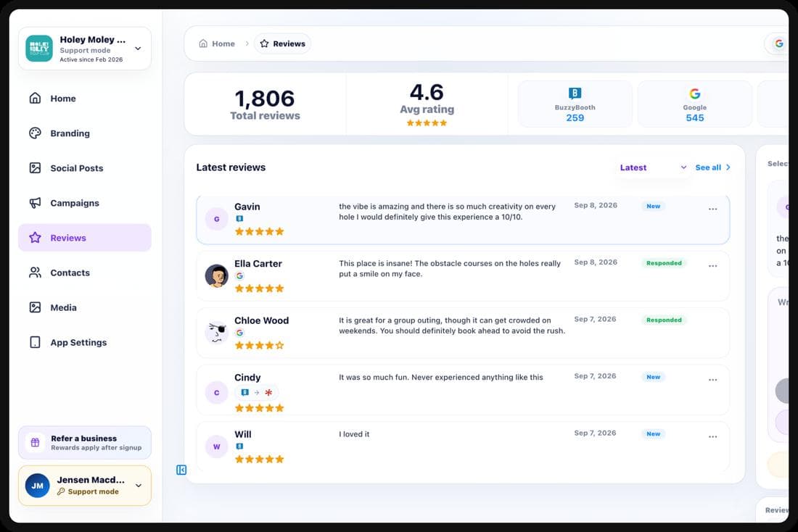Click Will's W avatar
798x532 pixels.
[216, 446]
